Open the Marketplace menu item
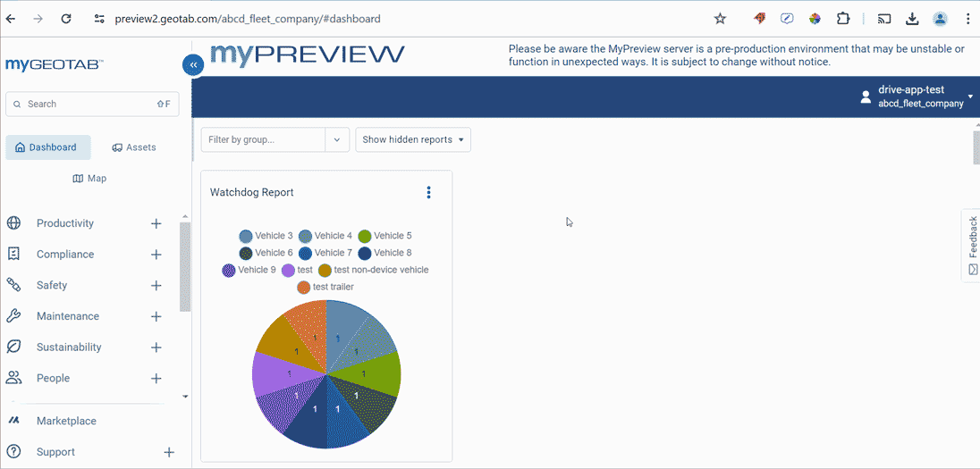The height and width of the screenshot is (469, 980). click(66, 421)
